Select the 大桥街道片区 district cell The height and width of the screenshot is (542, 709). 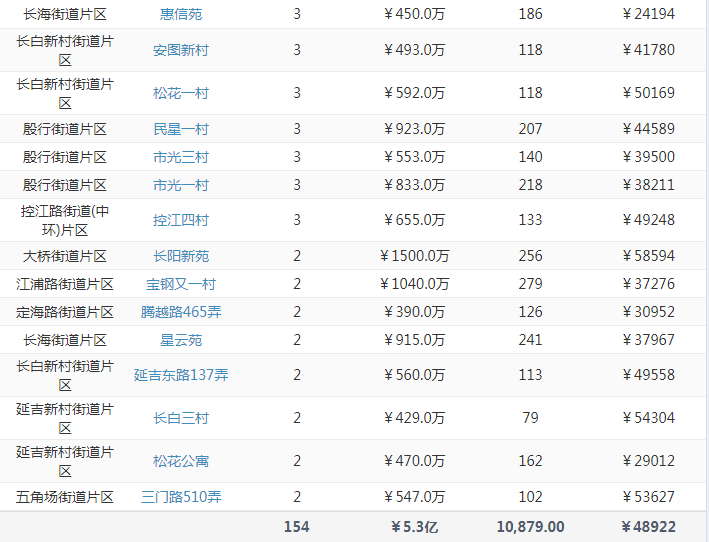click(65, 256)
